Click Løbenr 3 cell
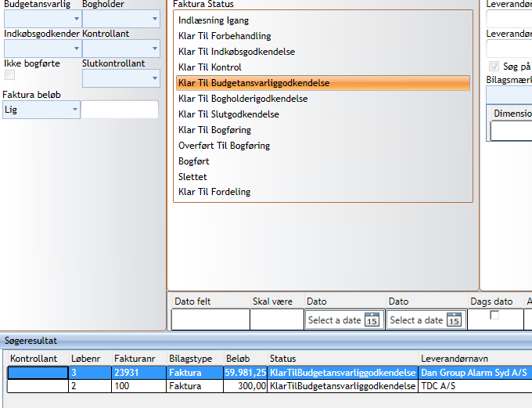This screenshot has width=532, height=408. (x=90, y=373)
